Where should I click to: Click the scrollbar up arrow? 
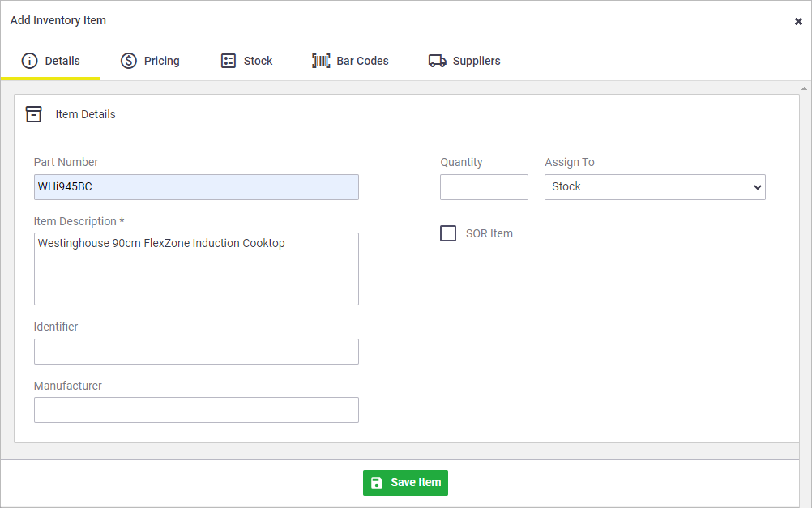click(804, 88)
